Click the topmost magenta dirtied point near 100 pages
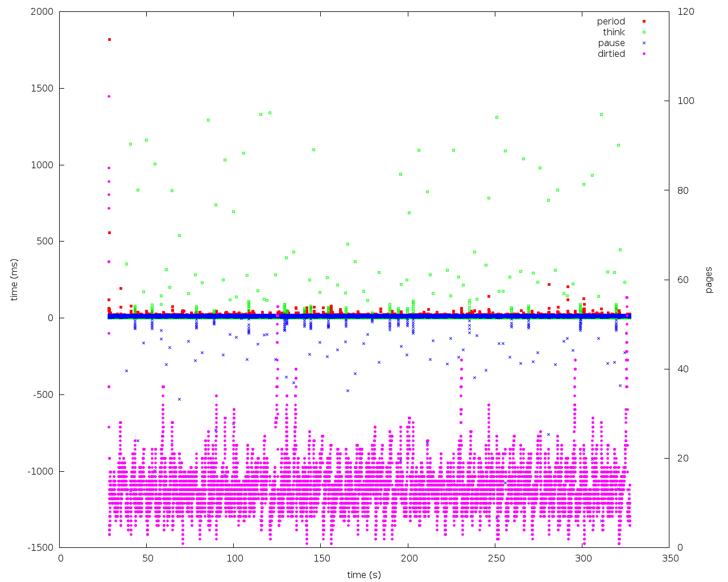Screen dimensions: 728x582 [x=109, y=96]
